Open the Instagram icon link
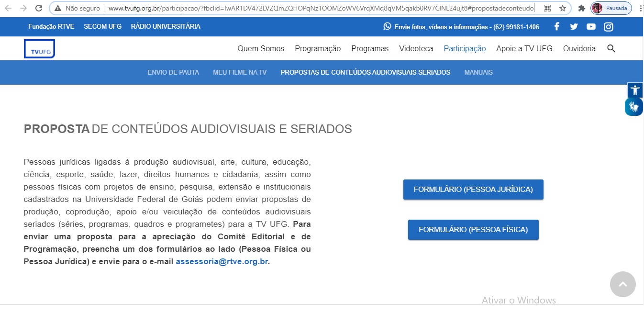This screenshot has width=644, height=313. tap(609, 27)
